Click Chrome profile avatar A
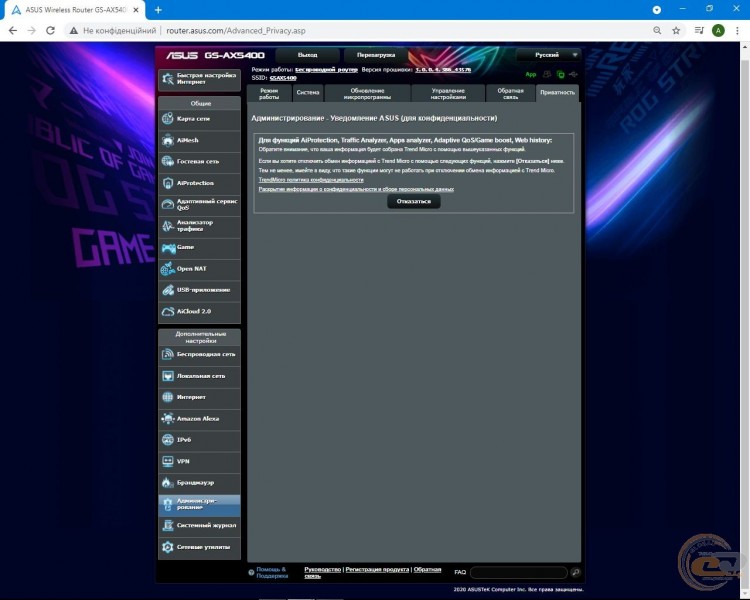The image size is (750, 600). [718, 31]
